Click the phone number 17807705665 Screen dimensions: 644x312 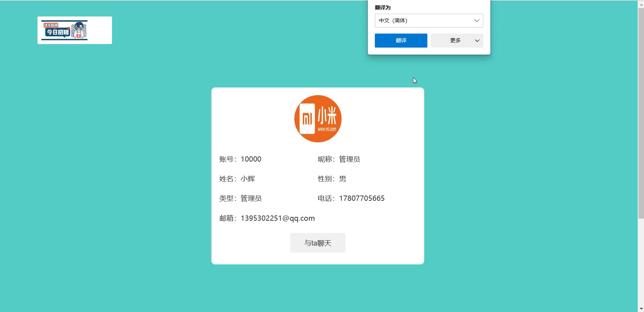click(362, 198)
